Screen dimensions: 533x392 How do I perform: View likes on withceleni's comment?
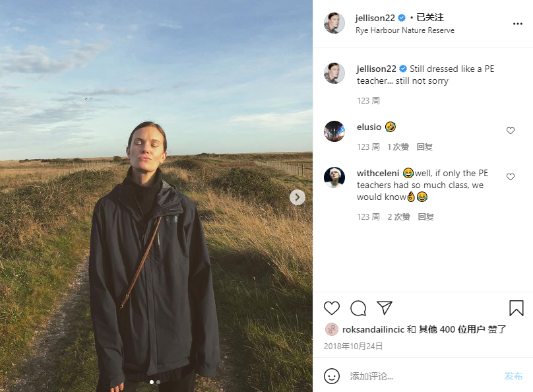398,217
